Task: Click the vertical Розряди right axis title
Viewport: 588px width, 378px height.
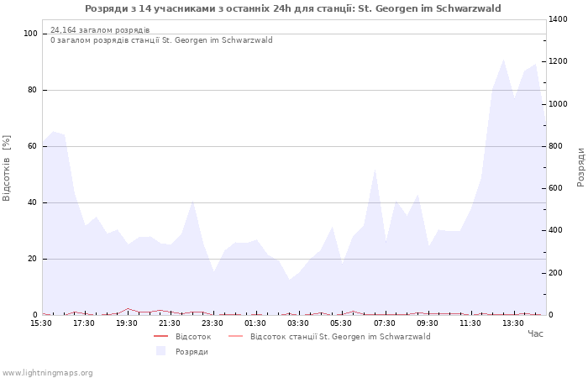Action: click(580, 166)
